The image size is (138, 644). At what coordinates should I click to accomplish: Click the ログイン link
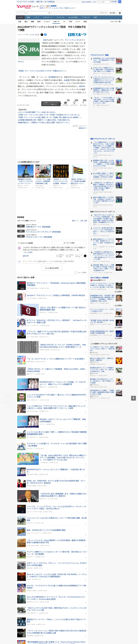point(42,8)
